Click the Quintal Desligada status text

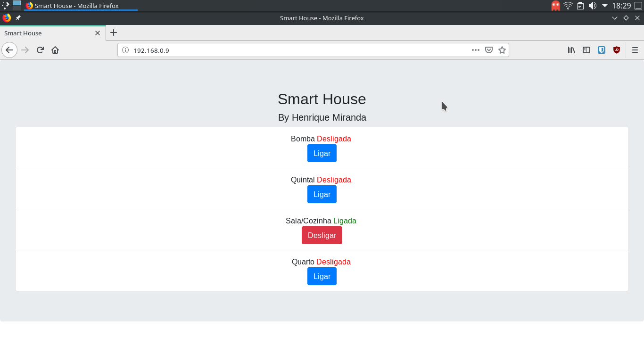pos(321,180)
